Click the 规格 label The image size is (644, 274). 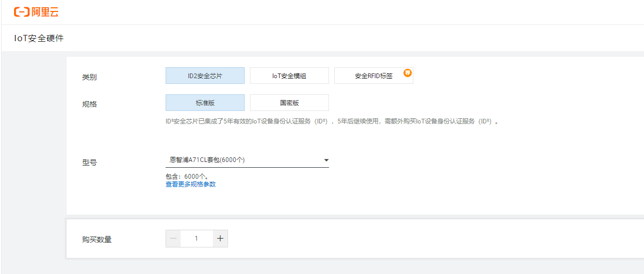[89, 104]
